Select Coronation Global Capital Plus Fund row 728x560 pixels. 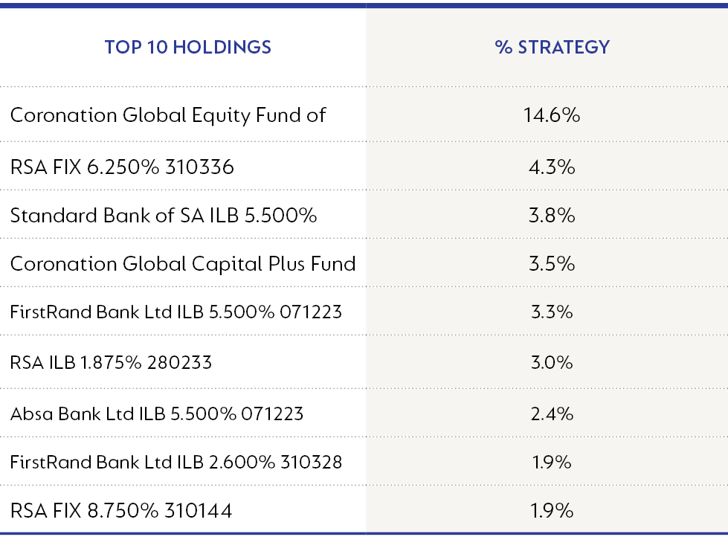[183, 264]
